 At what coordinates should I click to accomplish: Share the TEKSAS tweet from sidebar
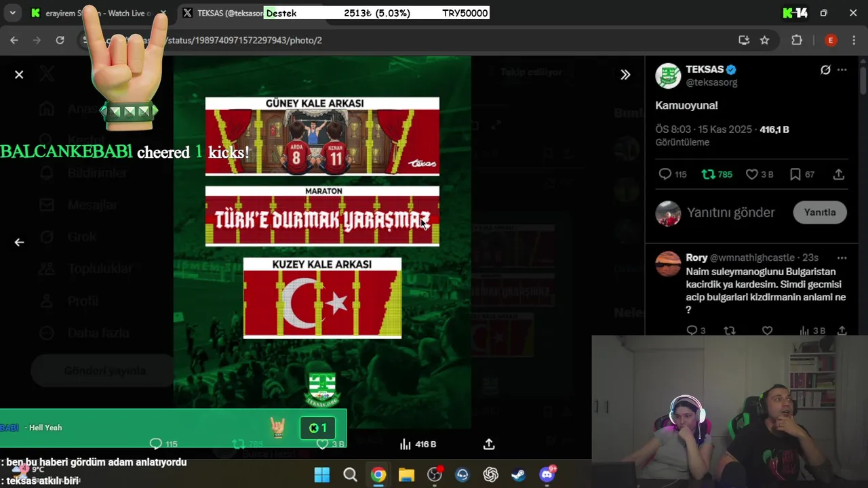pos(839,174)
